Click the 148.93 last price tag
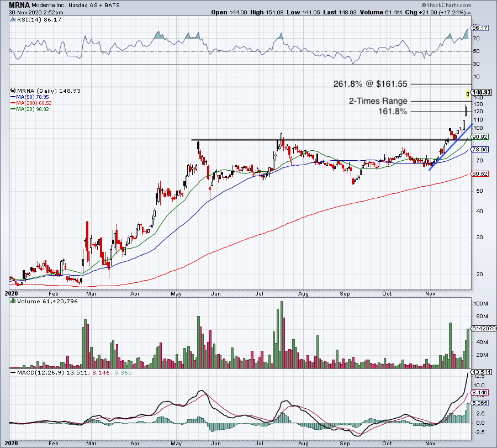The width and height of the screenshot is (497, 448). tap(482, 92)
